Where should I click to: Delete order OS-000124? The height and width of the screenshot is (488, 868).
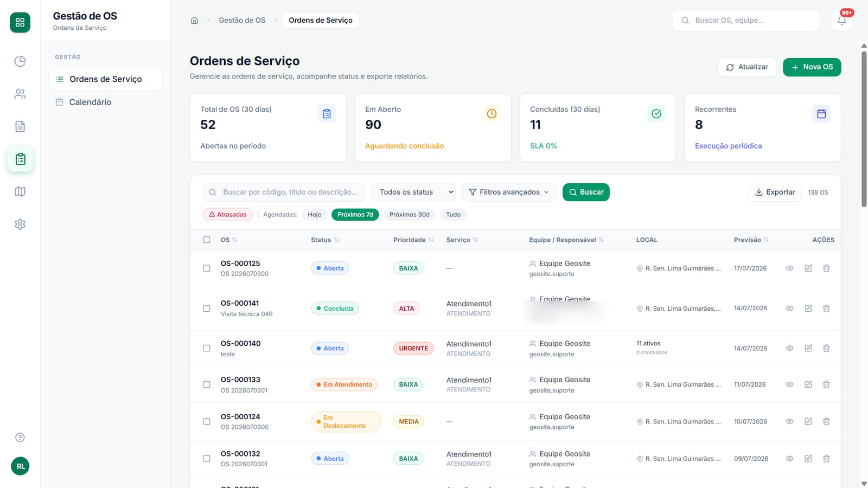826,421
